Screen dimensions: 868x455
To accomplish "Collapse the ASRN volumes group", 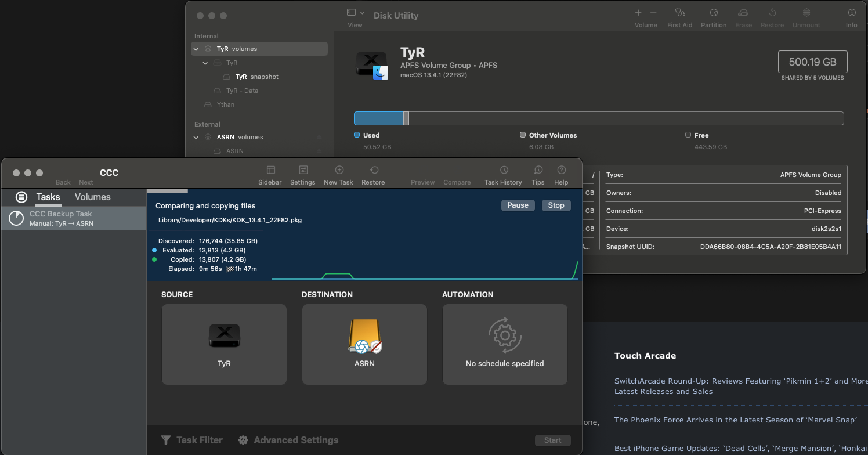I will pyautogui.click(x=196, y=138).
